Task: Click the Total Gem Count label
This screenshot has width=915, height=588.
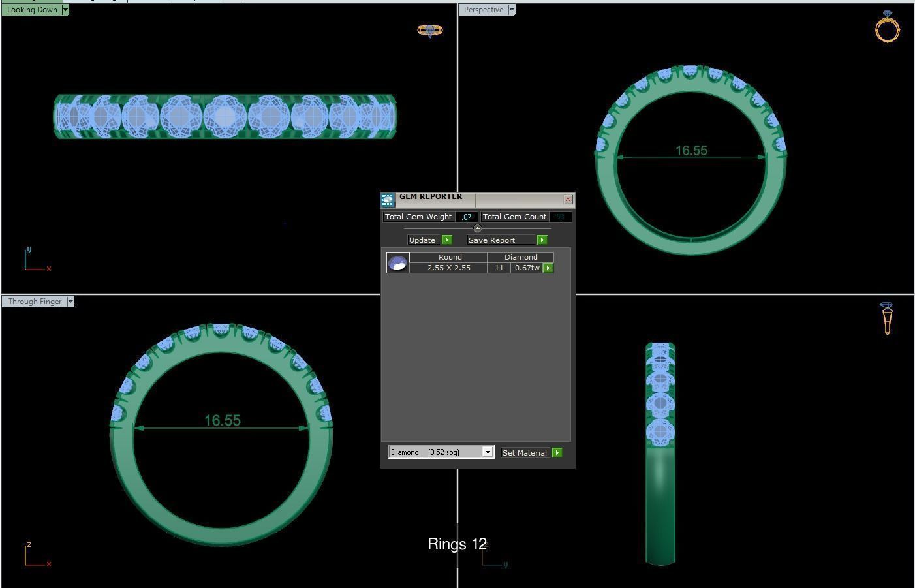Action: pos(514,217)
